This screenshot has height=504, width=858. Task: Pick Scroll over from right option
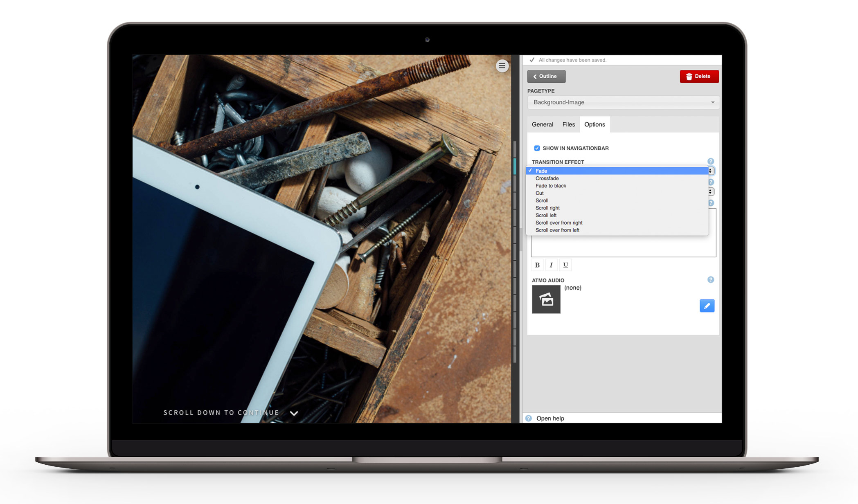click(x=559, y=223)
